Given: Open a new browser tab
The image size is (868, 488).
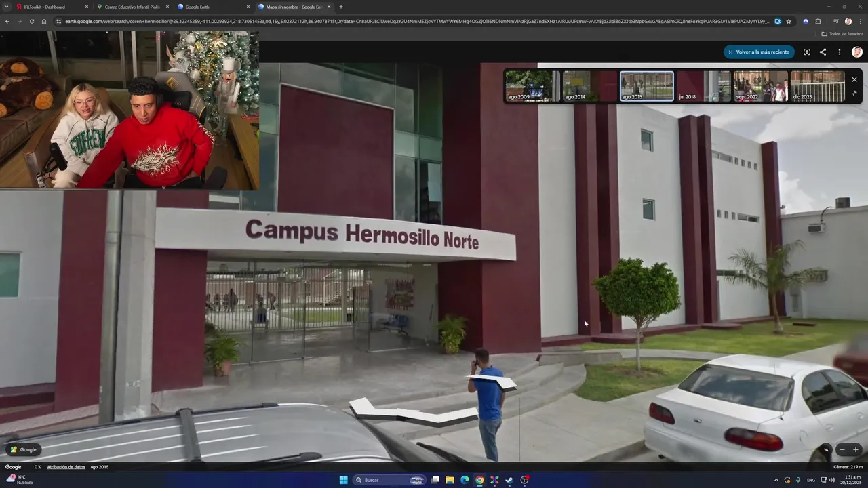Looking at the screenshot, I should pos(340,7).
